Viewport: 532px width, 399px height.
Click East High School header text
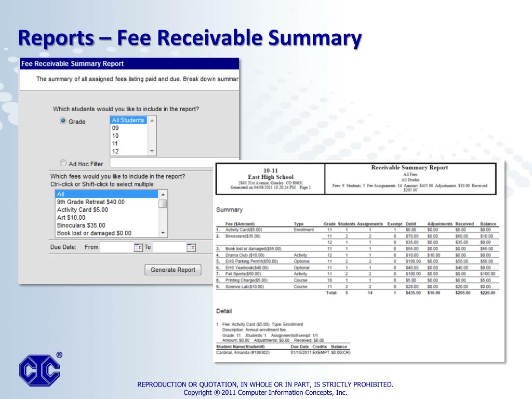(270, 177)
